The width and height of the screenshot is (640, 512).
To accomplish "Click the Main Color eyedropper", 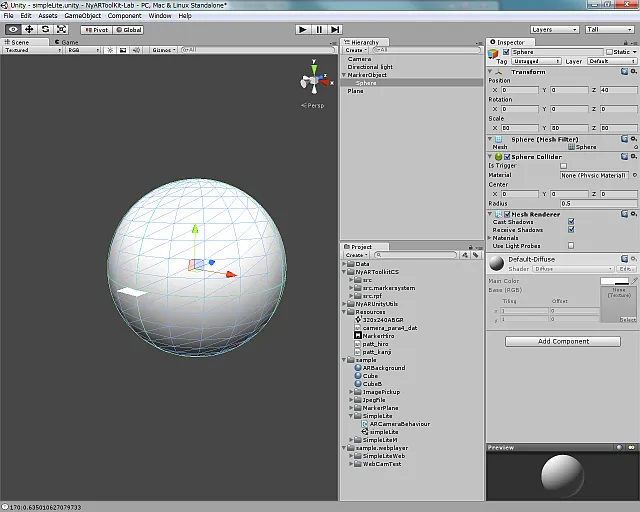I will point(634,281).
